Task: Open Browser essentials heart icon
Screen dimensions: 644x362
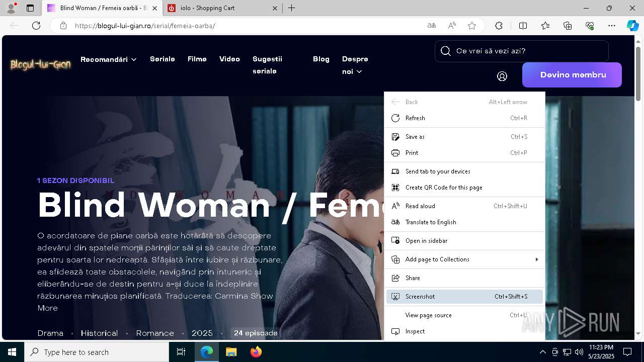Action: (x=590, y=26)
